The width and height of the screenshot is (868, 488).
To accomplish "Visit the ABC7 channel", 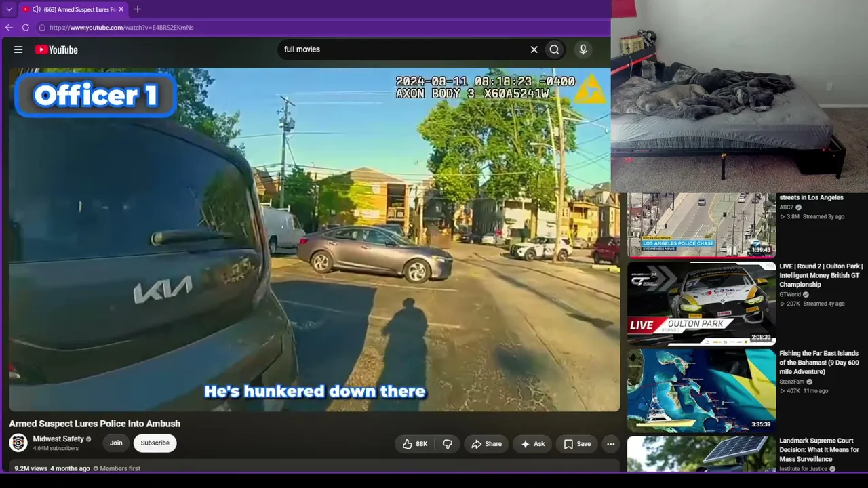I will (786, 207).
